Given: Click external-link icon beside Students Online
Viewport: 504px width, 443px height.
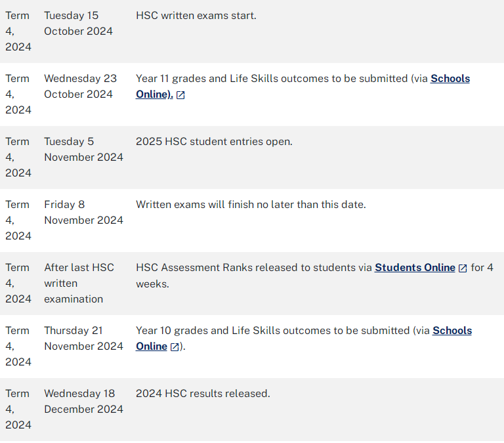Looking at the screenshot, I should click(463, 268).
